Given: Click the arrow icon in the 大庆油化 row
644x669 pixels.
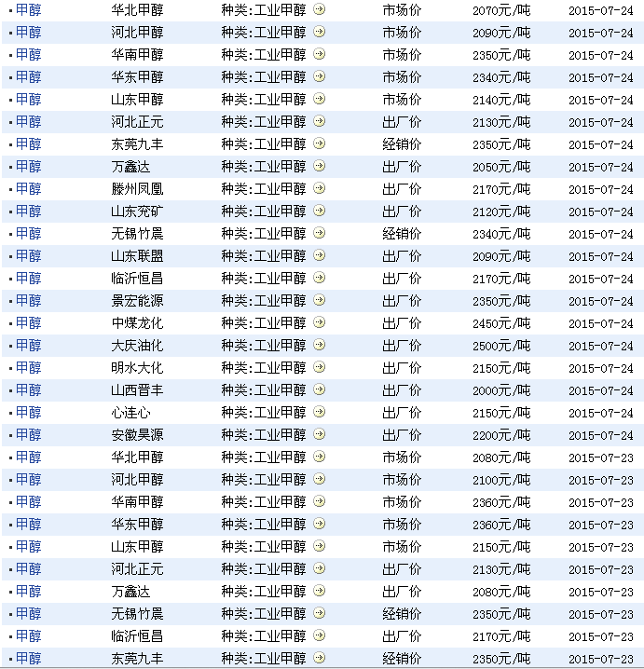Looking at the screenshot, I should [320, 345].
